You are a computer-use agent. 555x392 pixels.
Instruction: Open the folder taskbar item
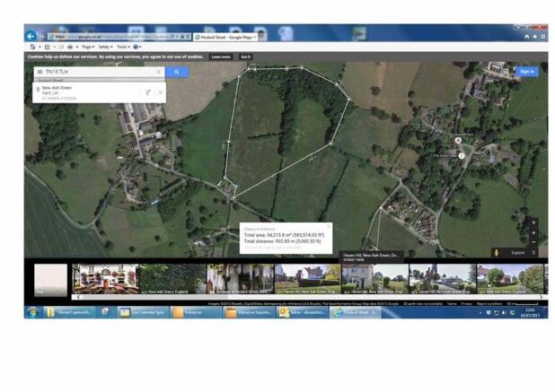click(69, 312)
